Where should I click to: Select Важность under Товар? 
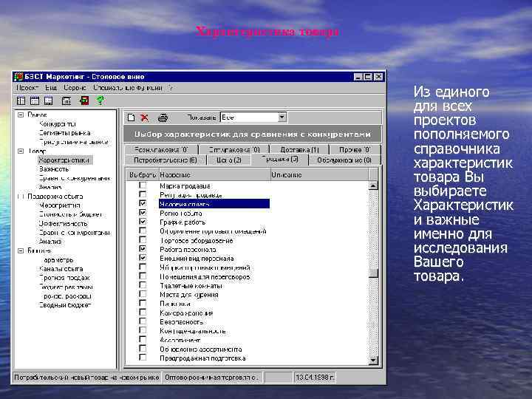(x=54, y=169)
